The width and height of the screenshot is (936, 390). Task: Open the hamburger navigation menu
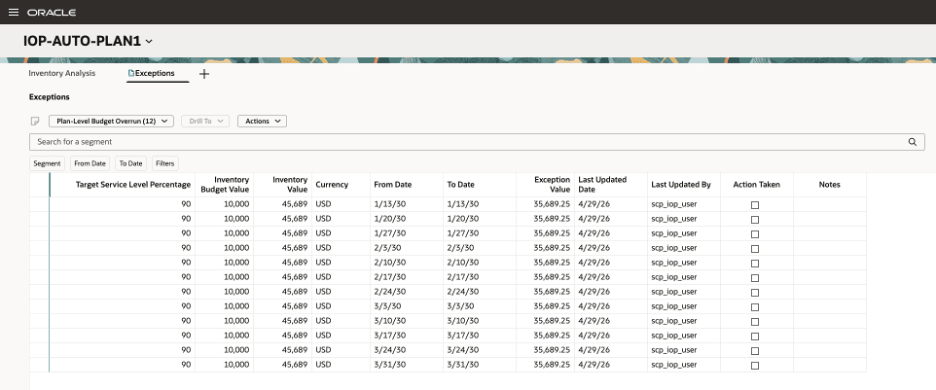coord(13,12)
